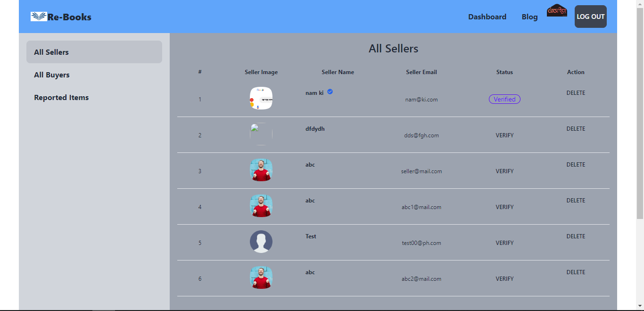Open the All Sellers sidebar tab
The image size is (644, 311).
94,52
